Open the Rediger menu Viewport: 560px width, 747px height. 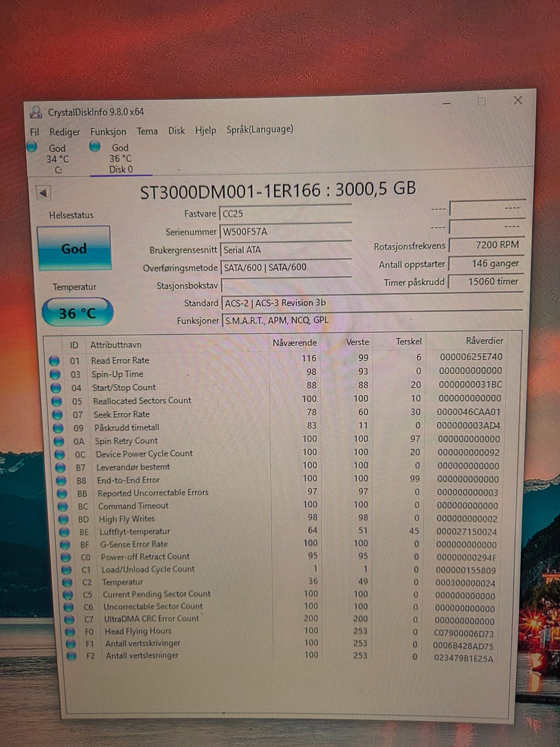pos(64,132)
